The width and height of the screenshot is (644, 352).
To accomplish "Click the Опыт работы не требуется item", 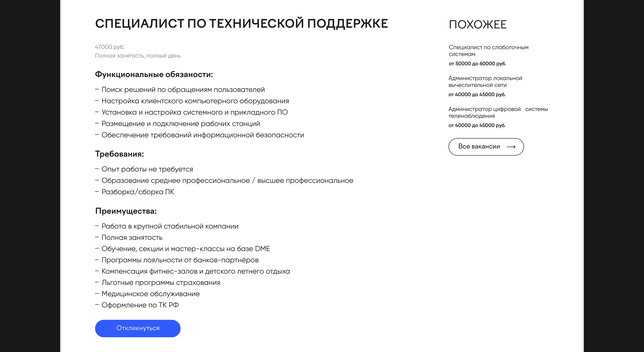I will pos(147,169).
